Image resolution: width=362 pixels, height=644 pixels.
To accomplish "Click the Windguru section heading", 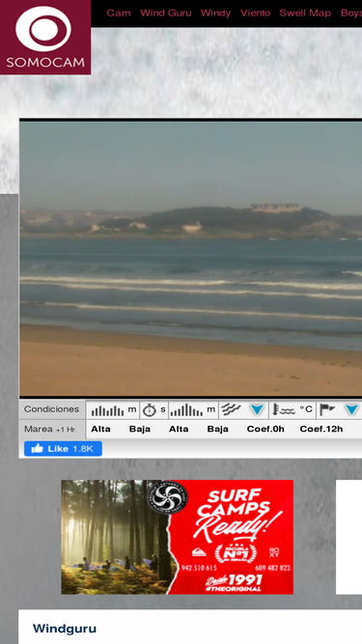I will tap(65, 629).
